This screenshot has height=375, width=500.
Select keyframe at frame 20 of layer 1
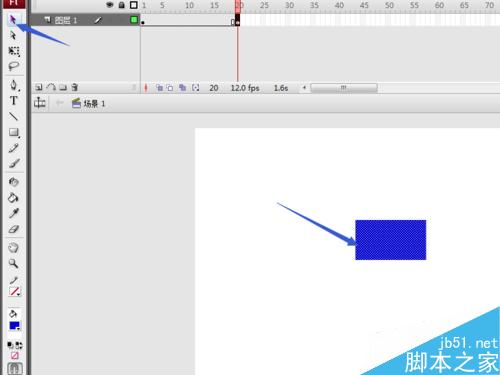[x=237, y=20]
